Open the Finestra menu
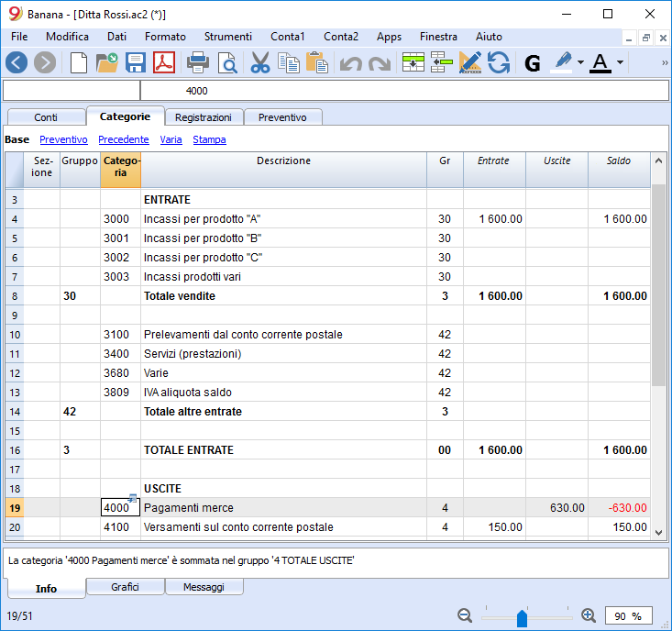The height and width of the screenshot is (631, 672). (x=438, y=37)
